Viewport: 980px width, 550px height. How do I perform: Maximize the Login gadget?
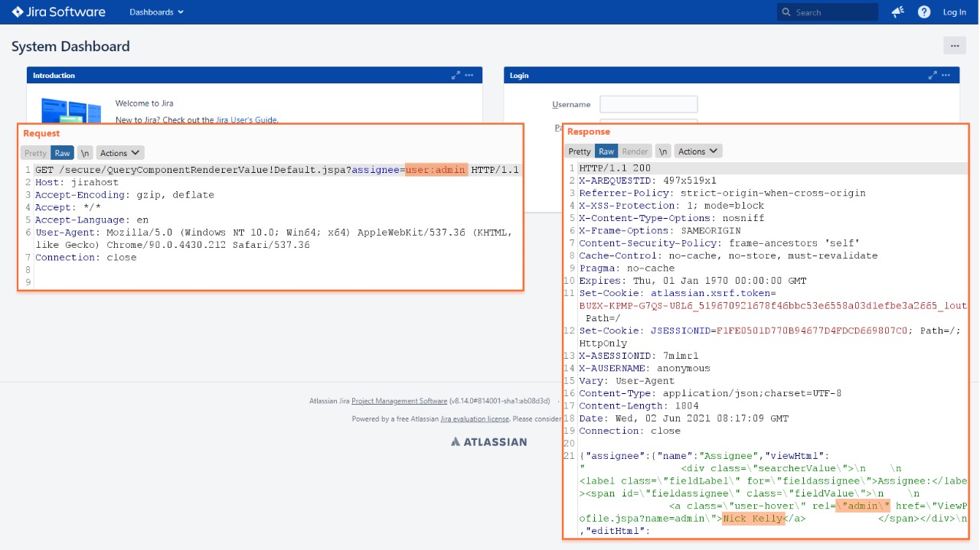[933, 76]
